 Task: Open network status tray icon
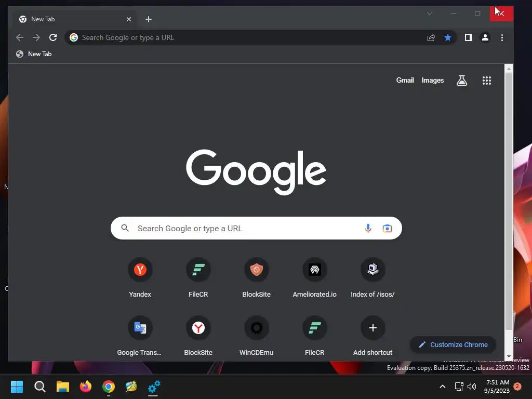(x=459, y=387)
